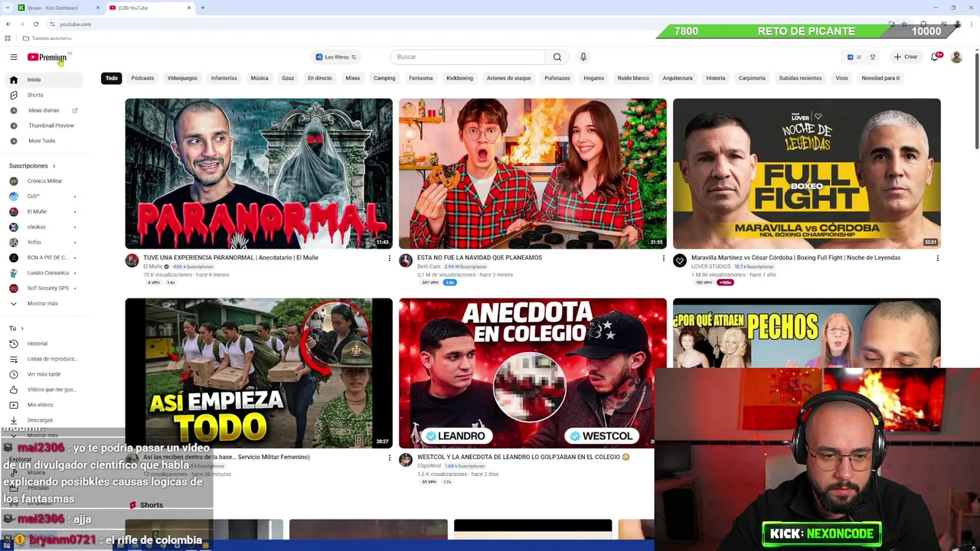The image size is (980, 551).
Task: Select the Videojuegos filter chip
Action: [x=182, y=78]
